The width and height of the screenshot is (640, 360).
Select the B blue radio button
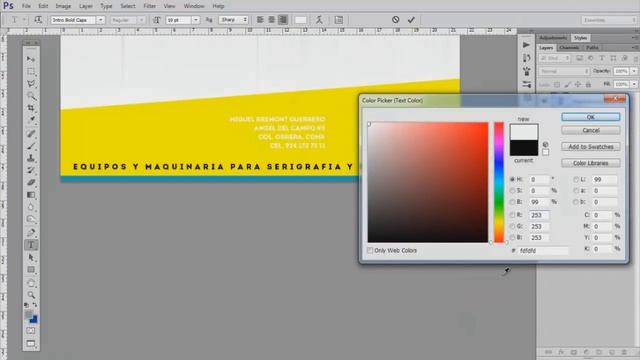[512, 237]
